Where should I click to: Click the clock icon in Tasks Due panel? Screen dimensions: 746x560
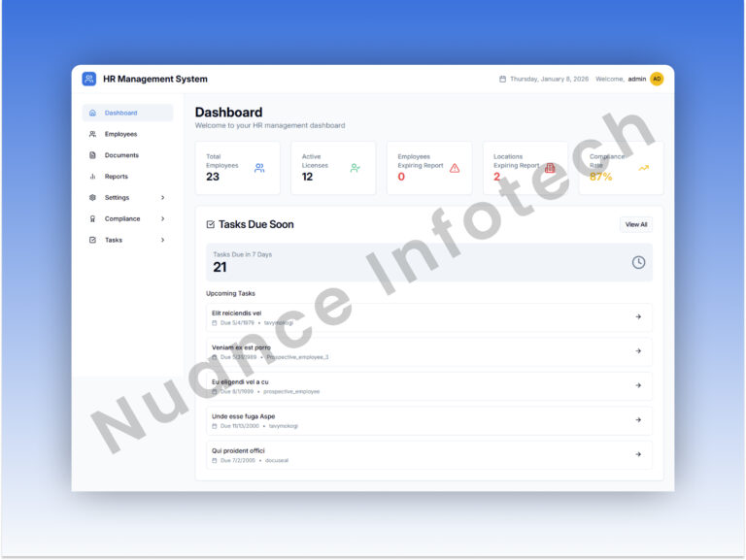638,262
